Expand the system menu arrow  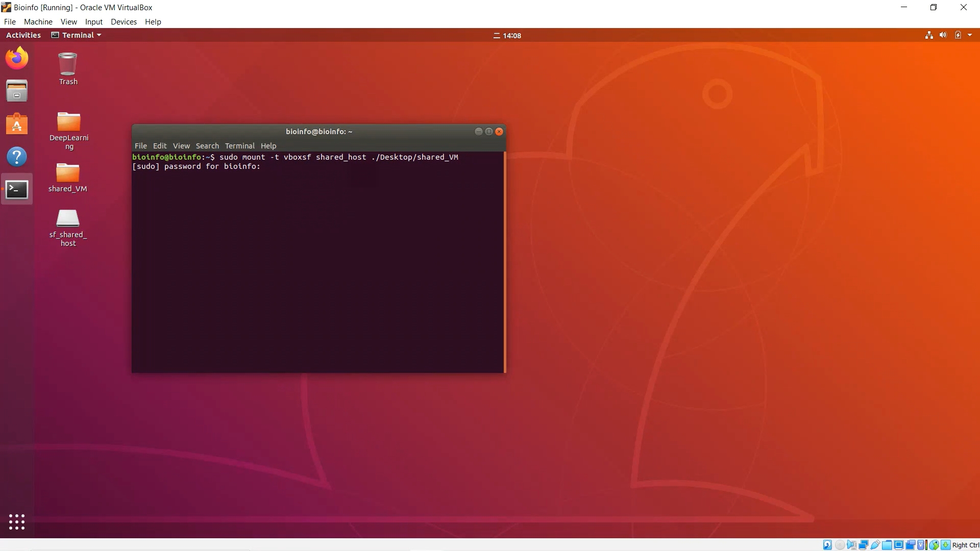(x=970, y=35)
